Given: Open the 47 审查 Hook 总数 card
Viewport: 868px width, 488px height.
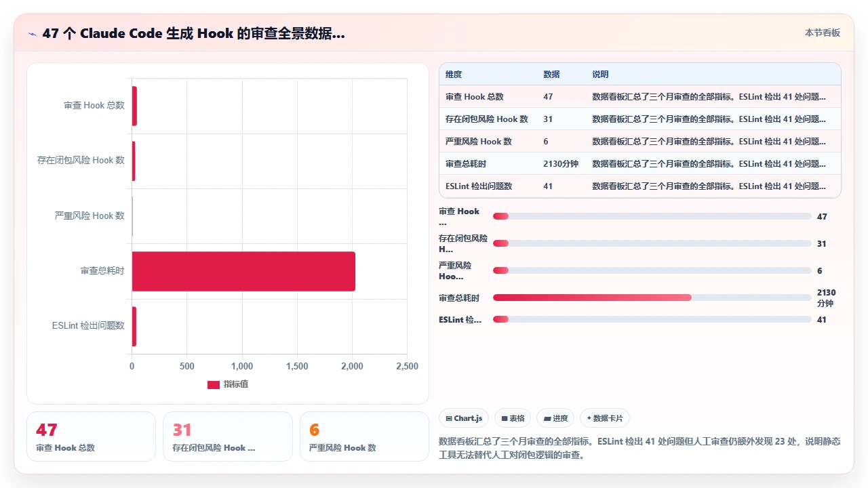Looking at the screenshot, I should click(91, 436).
